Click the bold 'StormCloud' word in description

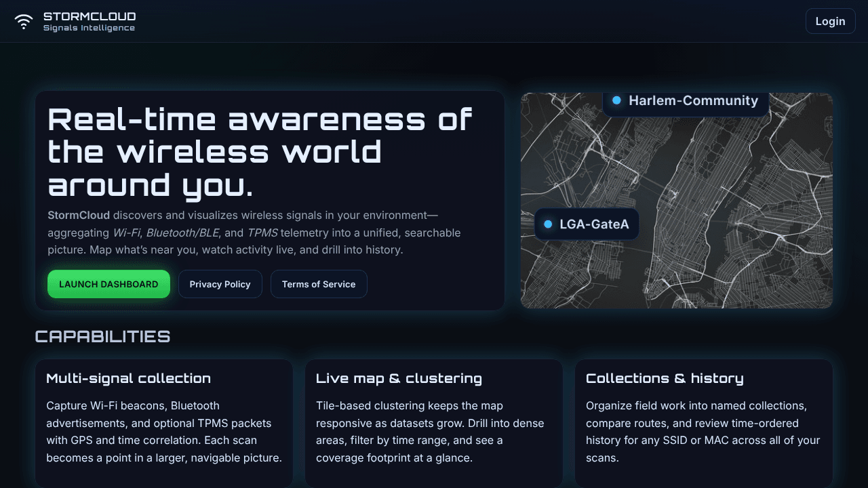tap(79, 216)
